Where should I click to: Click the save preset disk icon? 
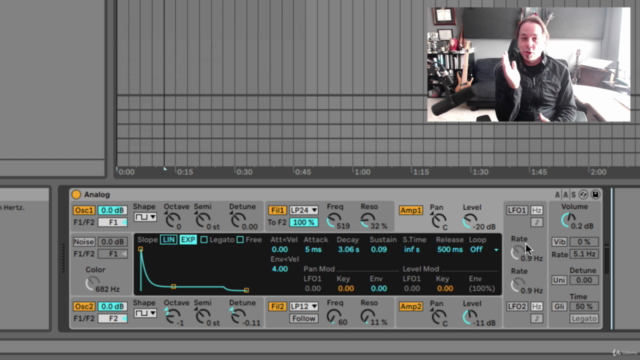pyautogui.click(x=595, y=195)
